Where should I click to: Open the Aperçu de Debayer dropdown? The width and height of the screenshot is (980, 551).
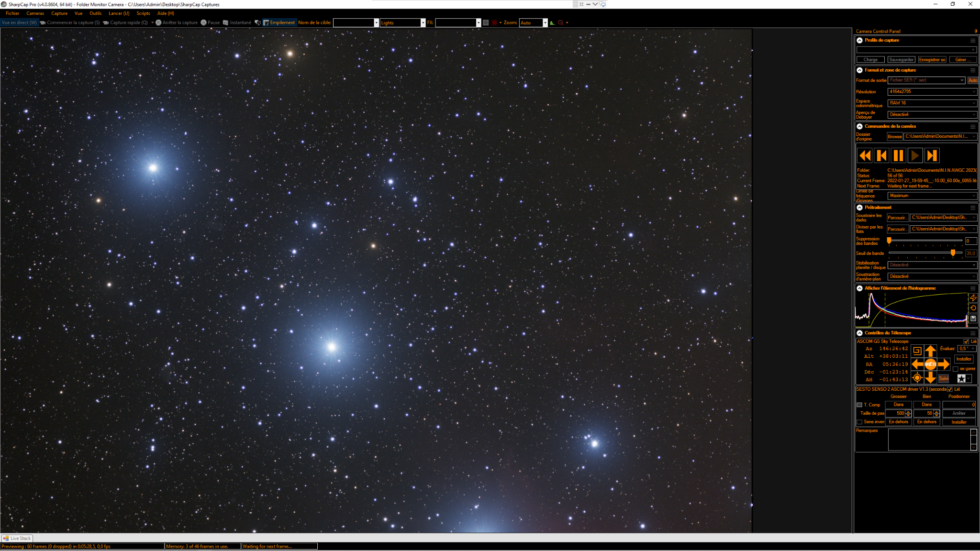[932, 115]
